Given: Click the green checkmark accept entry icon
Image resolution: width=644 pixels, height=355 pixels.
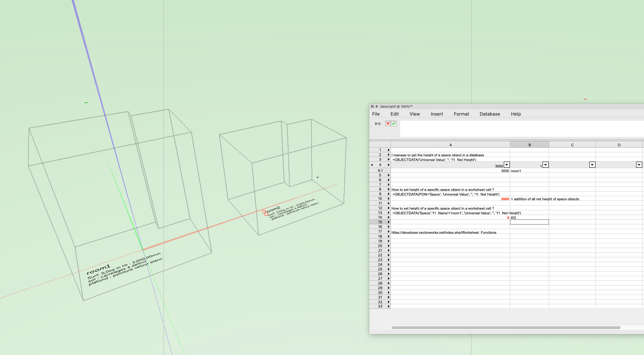Looking at the screenshot, I should 394,123.
